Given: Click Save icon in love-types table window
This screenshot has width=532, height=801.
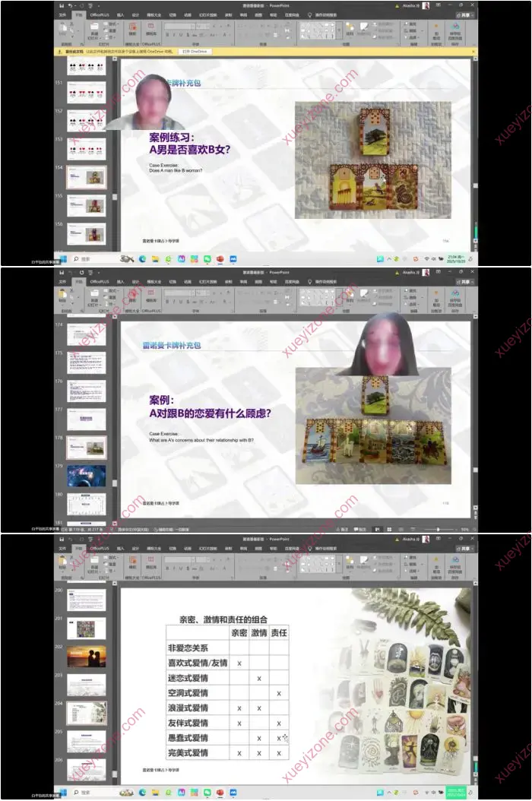Looking at the screenshot, I should click(62, 540).
